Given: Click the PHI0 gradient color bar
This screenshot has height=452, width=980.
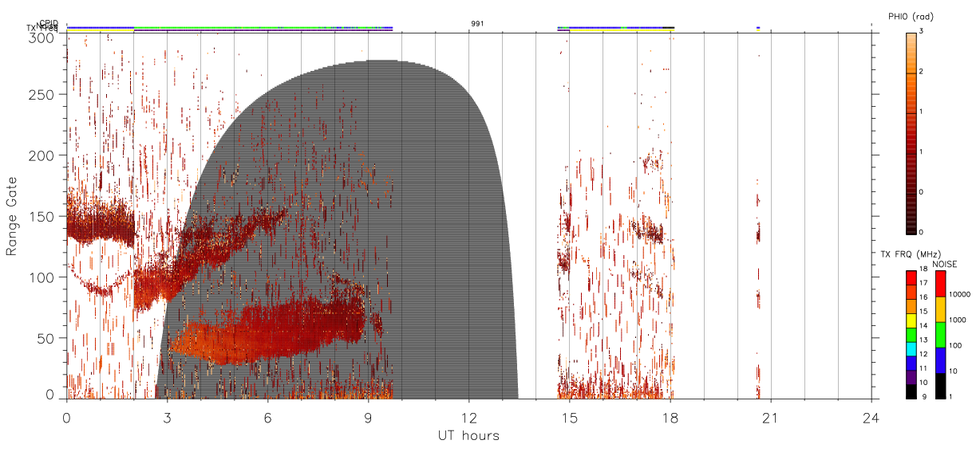Looking at the screenshot, I should [911, 132].
